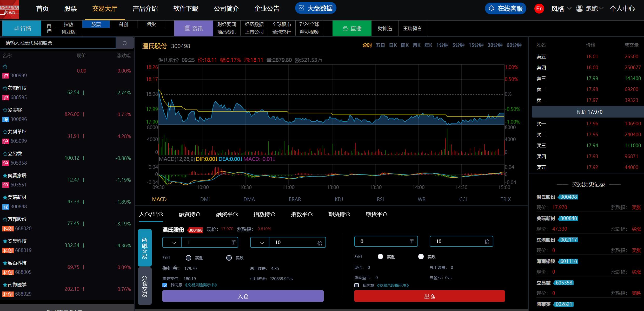This screenshot has height=311, width=644.
Task: Open the 财神道 live channel
Action: pyautogui.click(x=385, y=28)
